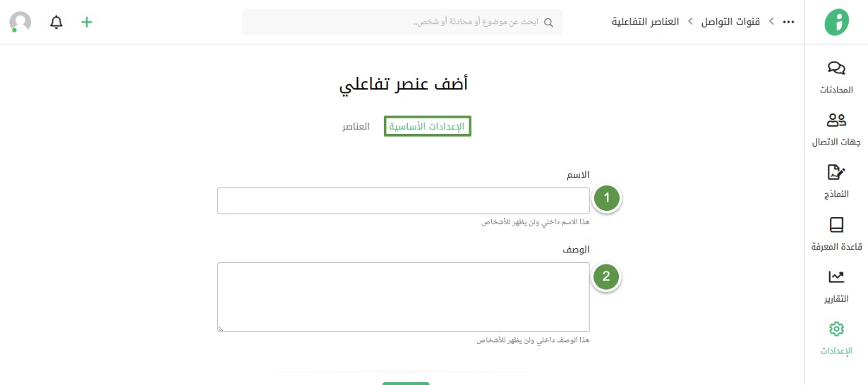Select the الإعدادات الأساسية tab

click(427, 126)
